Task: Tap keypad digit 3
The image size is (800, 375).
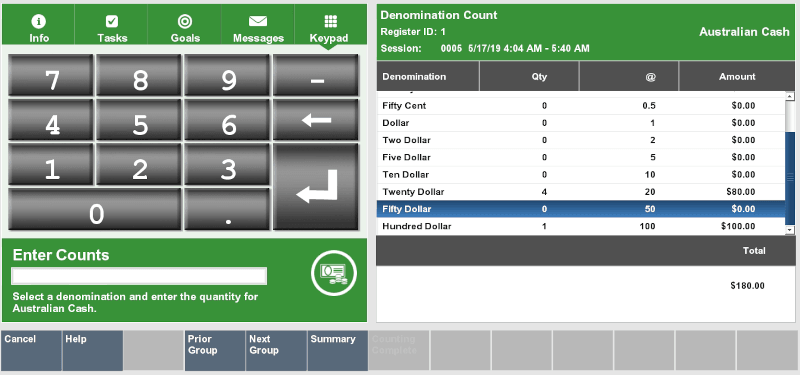Action: [227, 164]
